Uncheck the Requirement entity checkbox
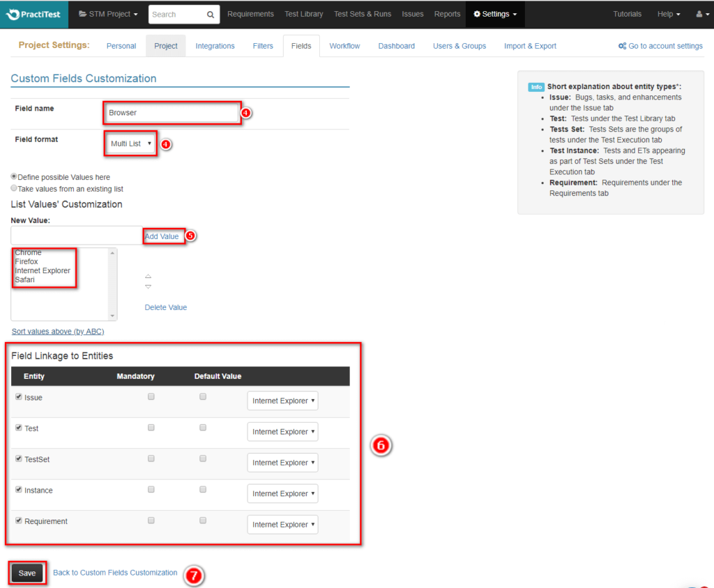The height and width of the screenshot is (588, 714). (19, 520)
